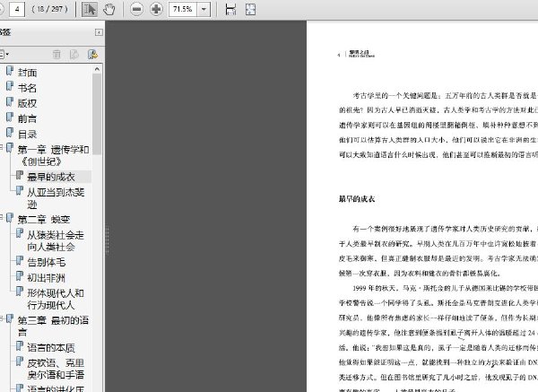Activate the hand pan tool

[x=109, y=9]
